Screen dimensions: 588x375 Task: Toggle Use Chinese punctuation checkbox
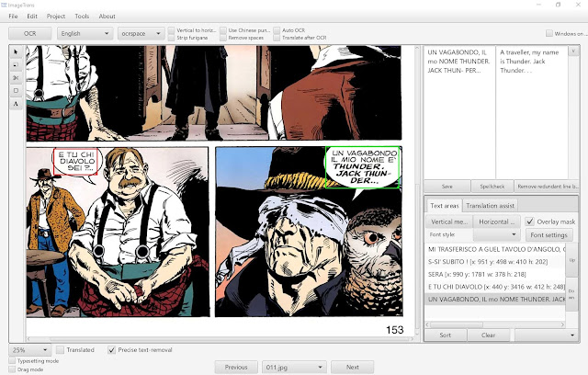(x=223, y=30)
